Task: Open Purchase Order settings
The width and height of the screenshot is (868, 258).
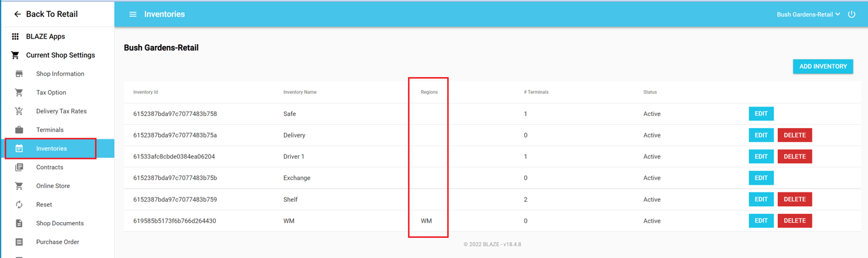Action: point(57,242)
